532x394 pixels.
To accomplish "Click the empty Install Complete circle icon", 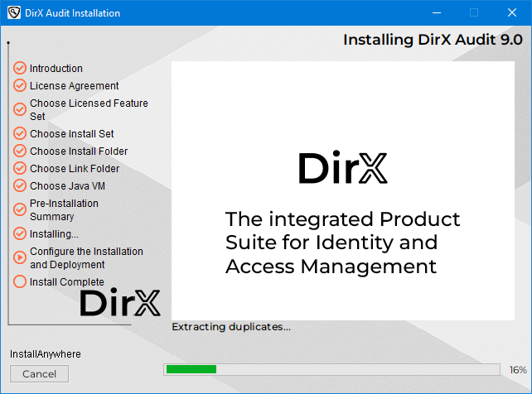I will [x=20, y=281].
